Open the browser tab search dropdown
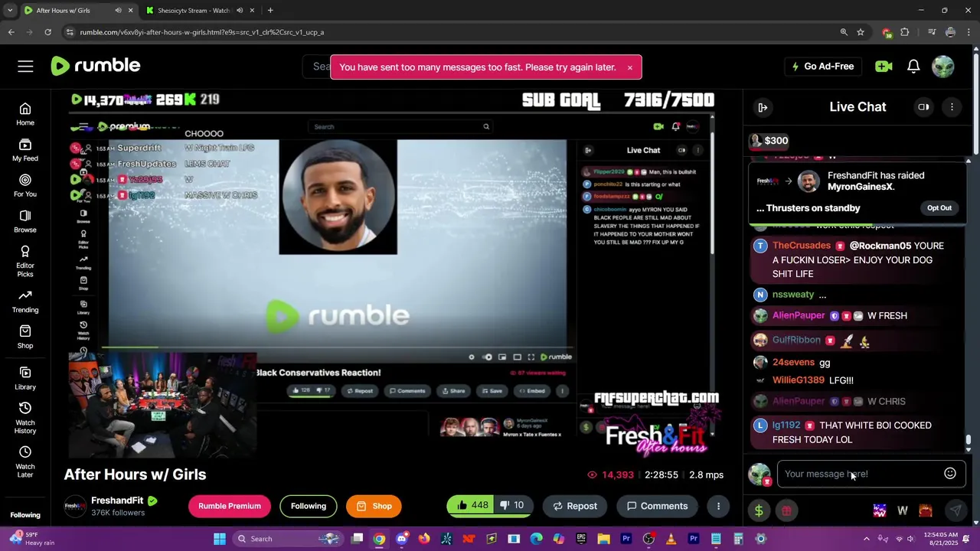Screen dimensions: 980x551 click(9, 11)
